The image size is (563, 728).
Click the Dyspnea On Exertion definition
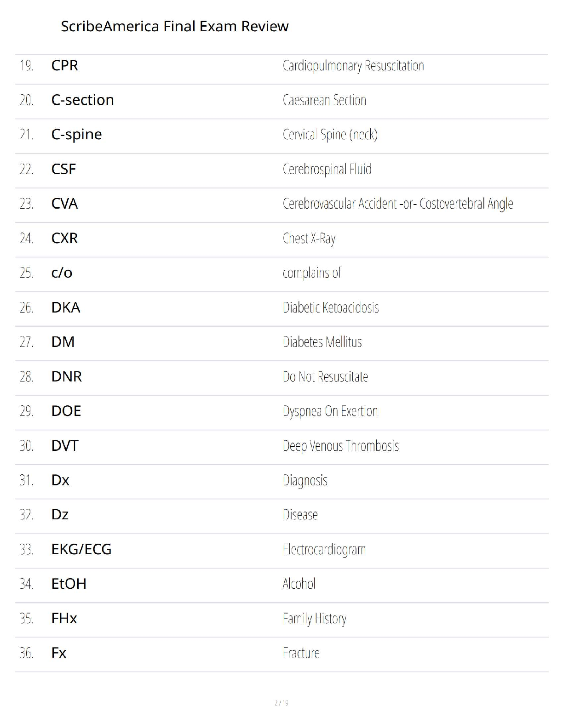(330, 411)
